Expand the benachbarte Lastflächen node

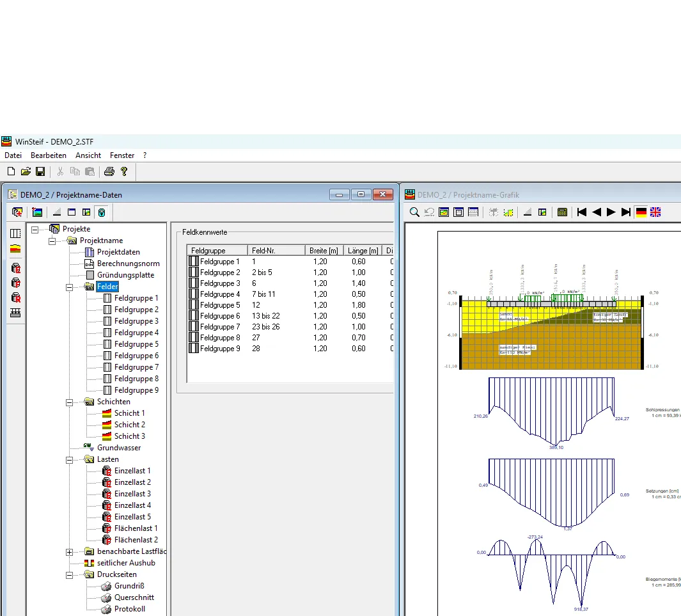(x=69, y=552)
